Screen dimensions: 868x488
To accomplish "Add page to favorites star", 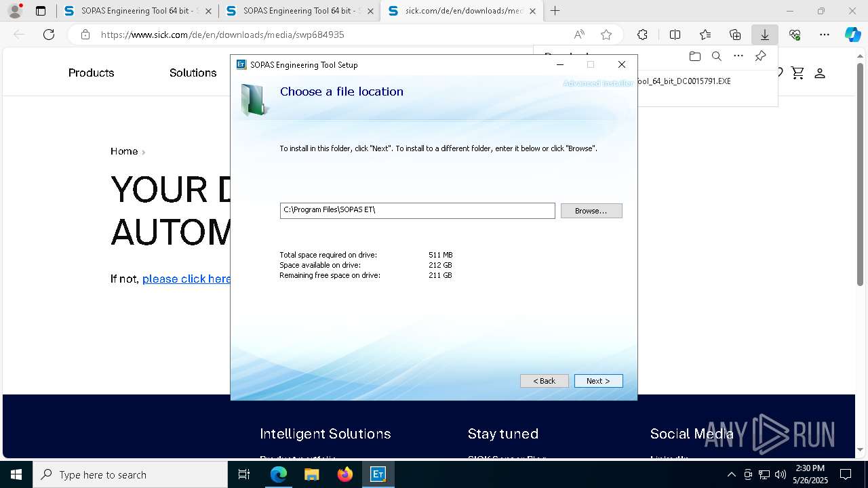I will click(x=606, y=35).
